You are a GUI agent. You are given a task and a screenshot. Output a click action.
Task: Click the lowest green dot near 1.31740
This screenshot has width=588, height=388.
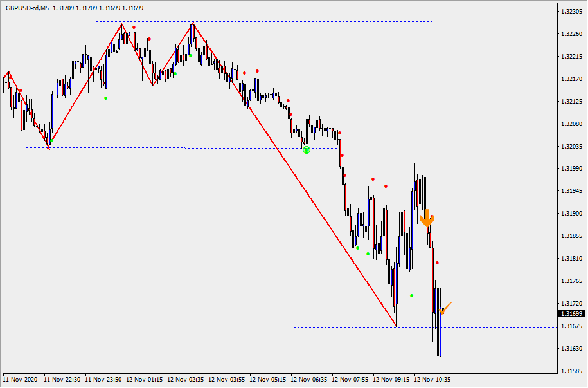pyautogui.click(x=412, y=296)
